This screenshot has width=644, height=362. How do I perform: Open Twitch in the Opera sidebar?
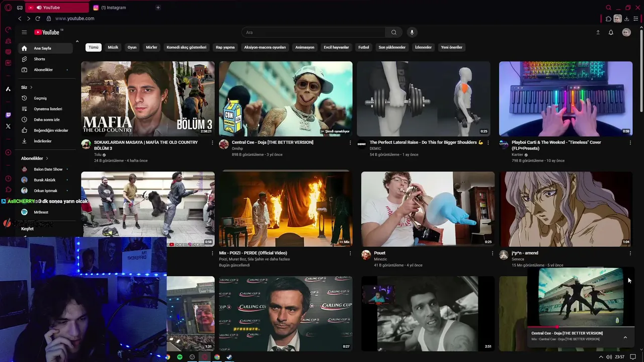click(8, 115)
